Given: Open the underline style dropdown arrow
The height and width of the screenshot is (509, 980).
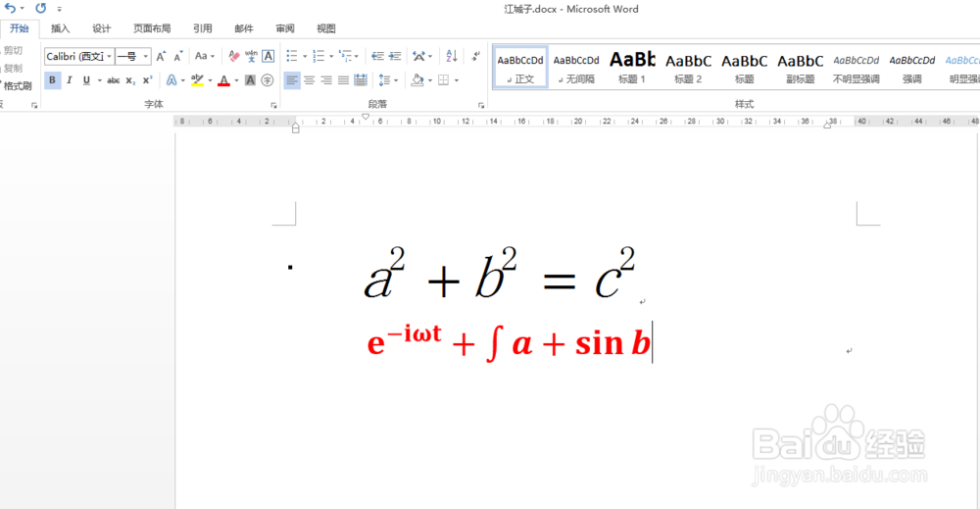Looking at the screenshot, I should coord(99,80).
